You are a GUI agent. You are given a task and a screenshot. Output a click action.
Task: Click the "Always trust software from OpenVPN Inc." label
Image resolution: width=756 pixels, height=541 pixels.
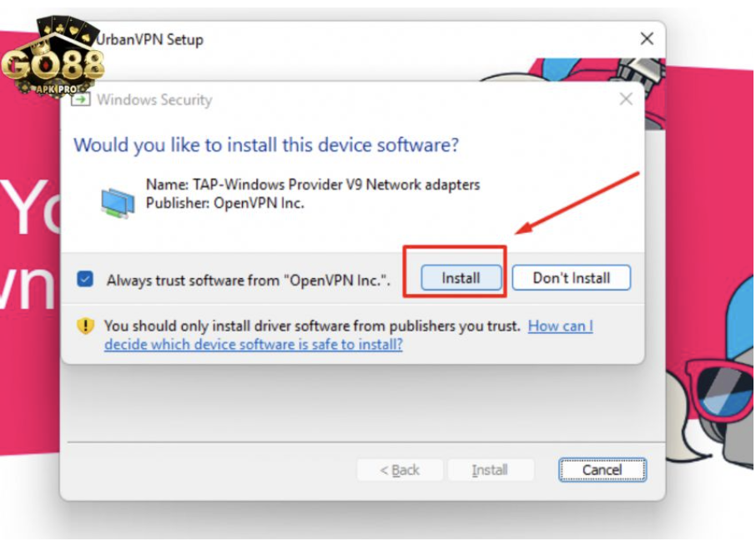click(248, 281)
